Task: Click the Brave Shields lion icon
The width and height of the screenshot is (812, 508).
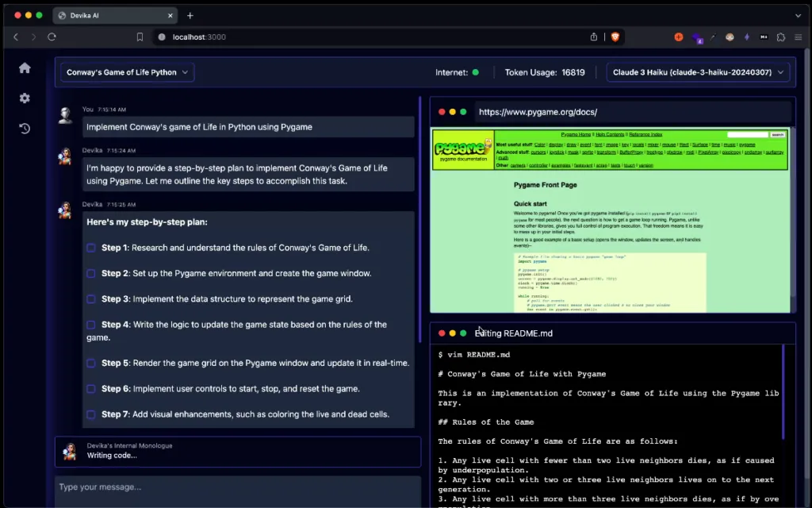Action: pyautogui.click(x=615, y=37)
